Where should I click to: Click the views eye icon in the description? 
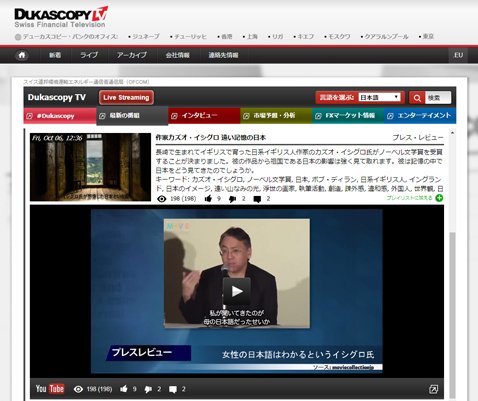pyautogui.click(x=162, y=199)
